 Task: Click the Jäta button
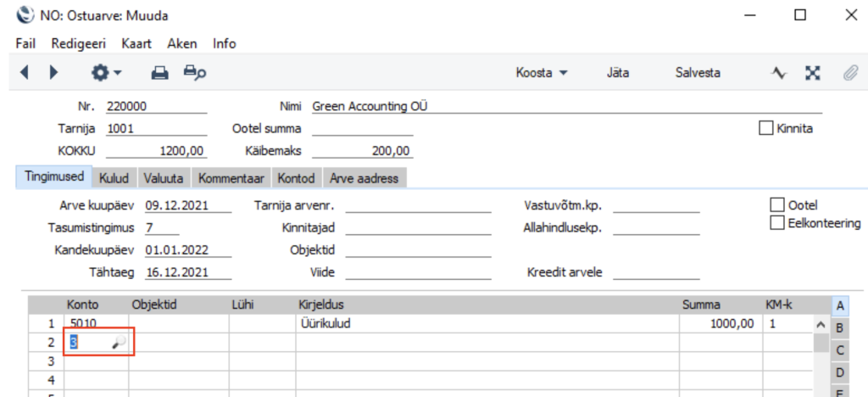pyautogui.click(x=618, y=74)
